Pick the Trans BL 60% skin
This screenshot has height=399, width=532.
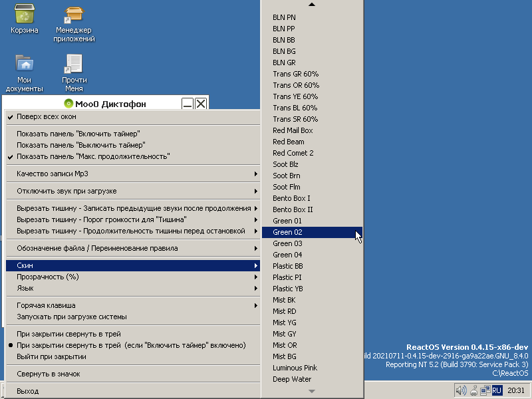point(312,108)
